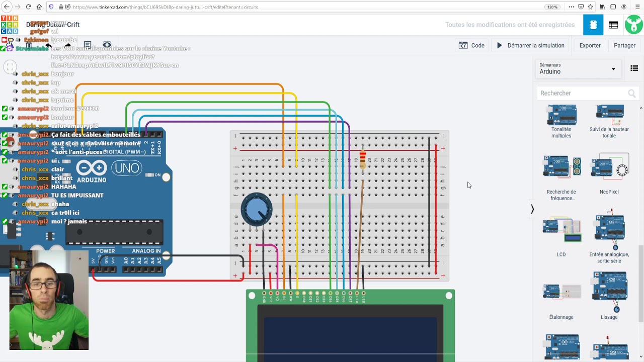Click the tracking protection shield icon

[x=51, y=7]
